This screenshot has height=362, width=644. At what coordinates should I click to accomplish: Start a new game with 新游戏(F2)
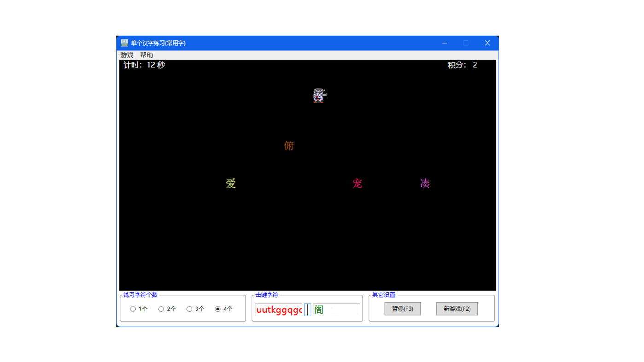click(x=457, y=309)
